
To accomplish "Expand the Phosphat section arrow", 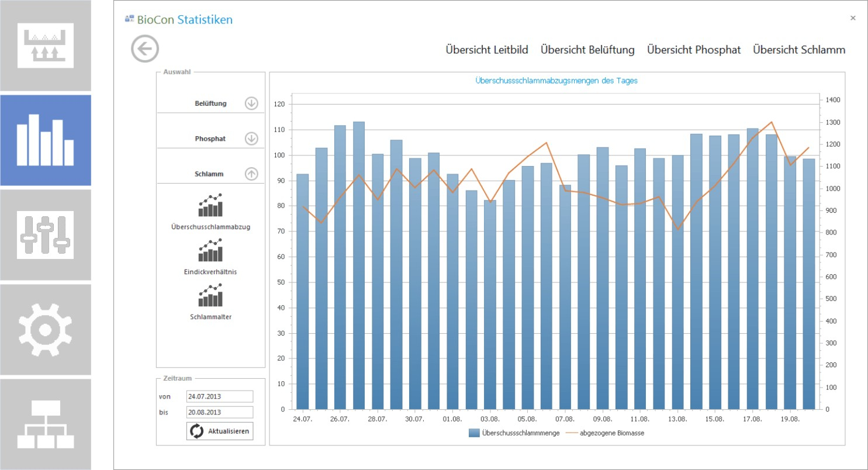I will (x=251, y=139).
